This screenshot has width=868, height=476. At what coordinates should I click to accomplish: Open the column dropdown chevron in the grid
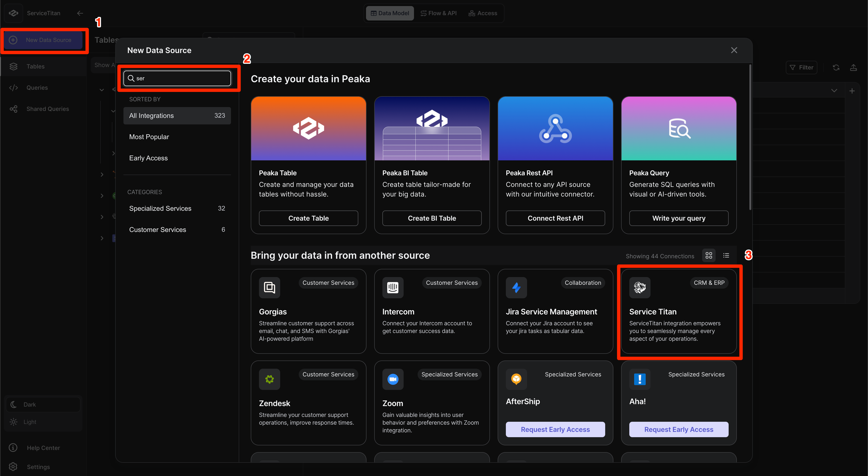point(834,91)
